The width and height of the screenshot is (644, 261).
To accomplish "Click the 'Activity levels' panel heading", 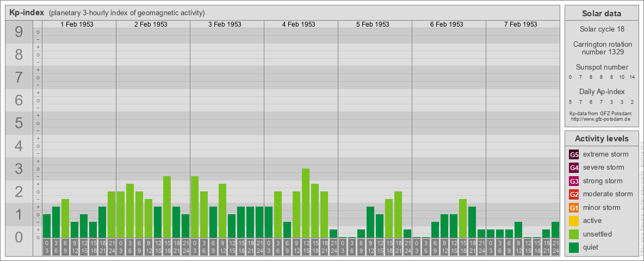I will [601, 139].
